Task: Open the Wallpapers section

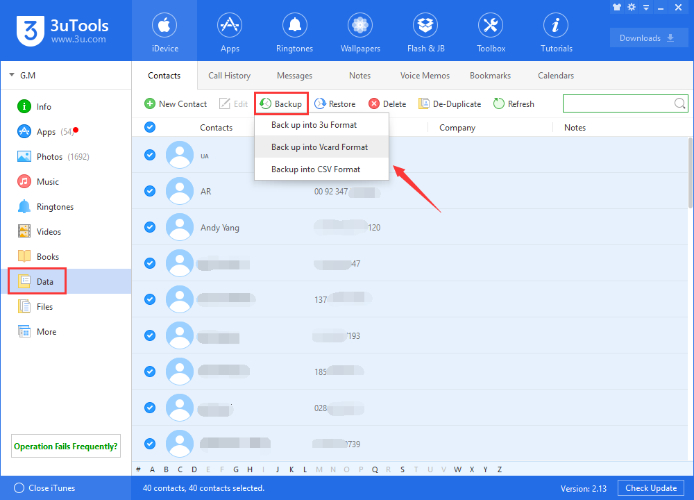Action: pyautogui.click(x=360, y=33)
